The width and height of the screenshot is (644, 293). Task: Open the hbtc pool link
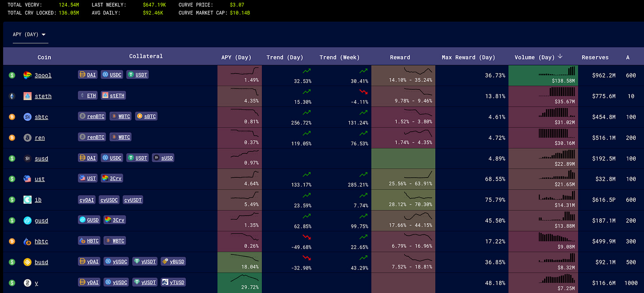[x=41, y=241]
